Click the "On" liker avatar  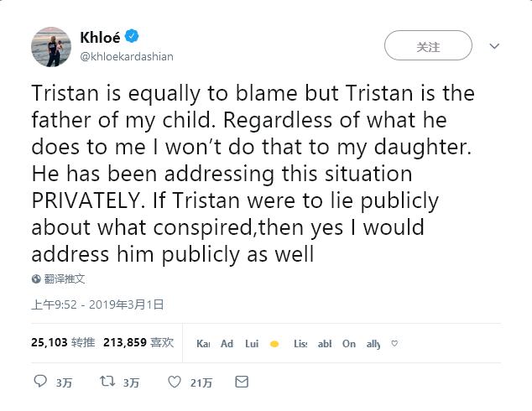tap(349, 344)
